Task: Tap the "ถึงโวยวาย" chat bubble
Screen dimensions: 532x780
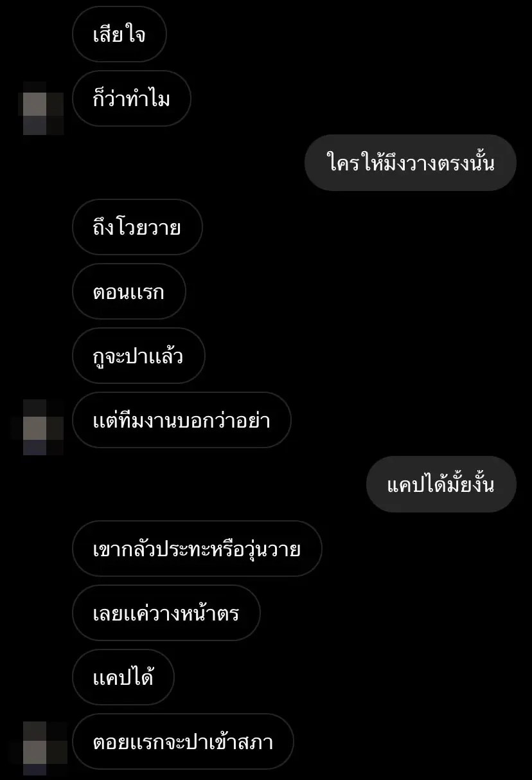Action: (x=137, y=227)
